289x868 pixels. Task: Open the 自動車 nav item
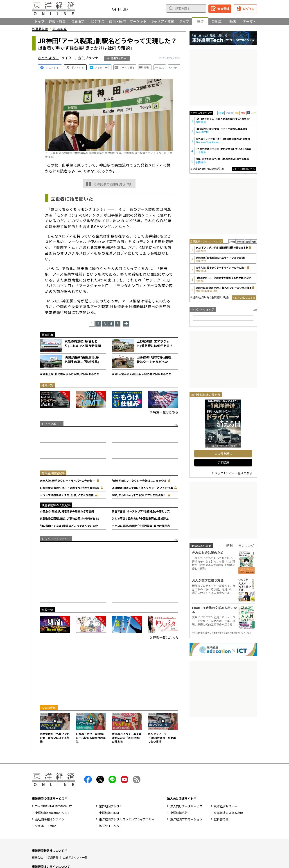216,22
